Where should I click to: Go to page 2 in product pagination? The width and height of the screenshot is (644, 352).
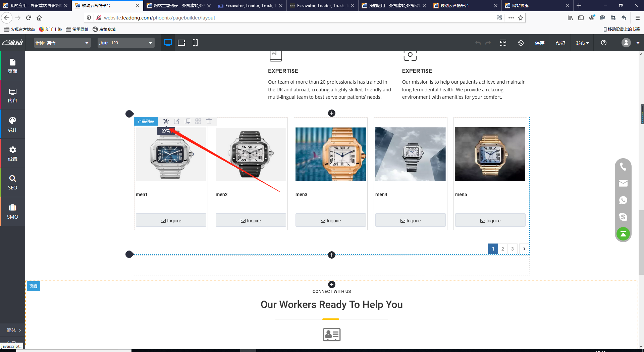tap(502, 249)
